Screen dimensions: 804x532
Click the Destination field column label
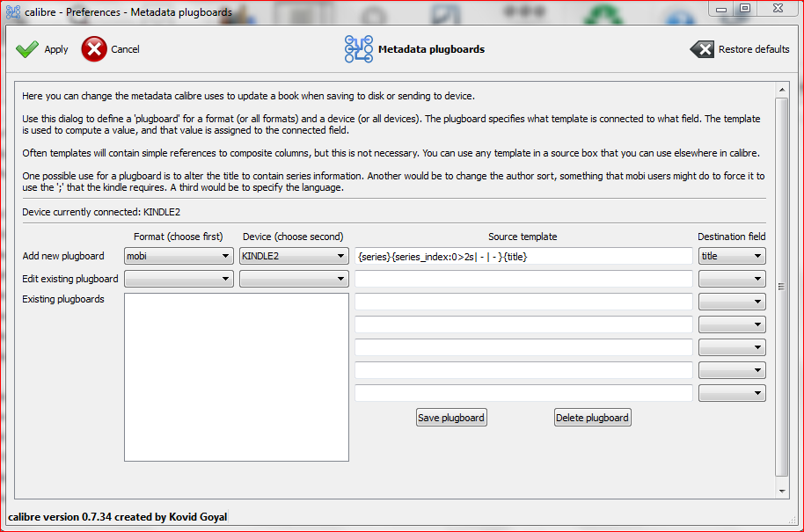pos(731,237)
